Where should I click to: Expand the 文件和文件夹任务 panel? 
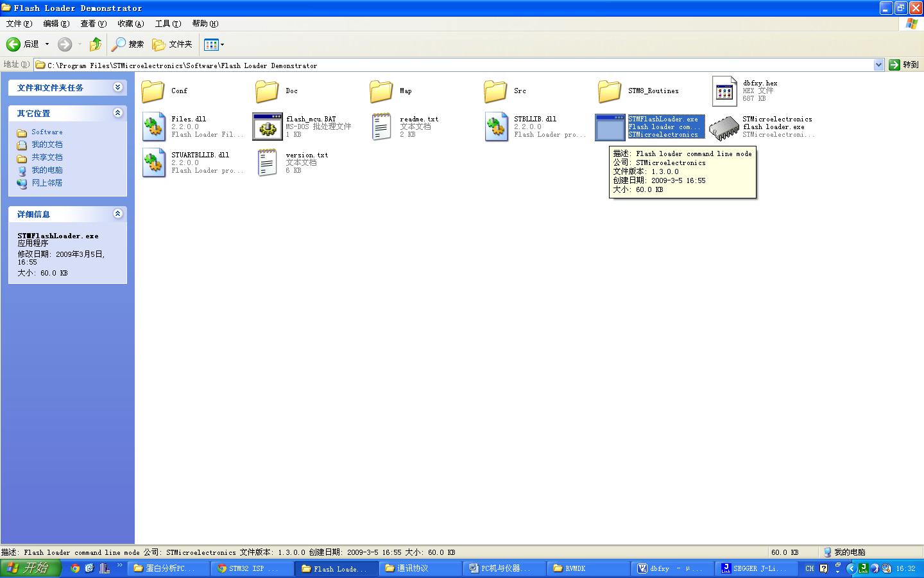click(x=117, y=87)
